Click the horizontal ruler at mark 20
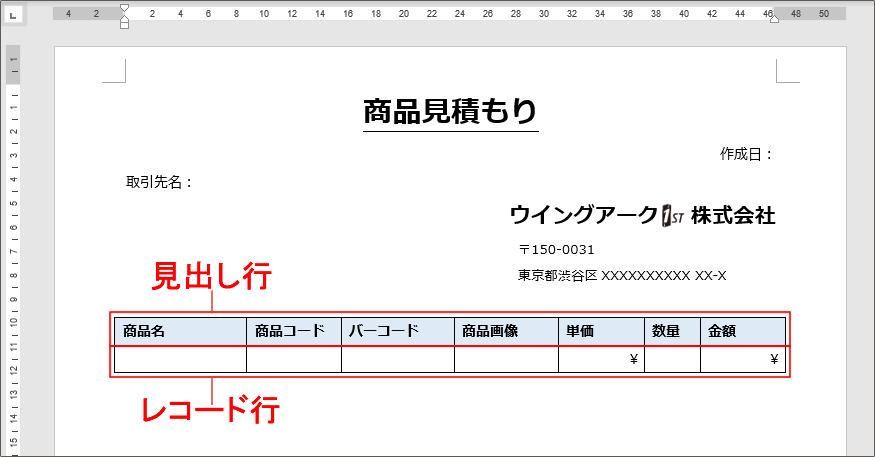 click(403, 14)
